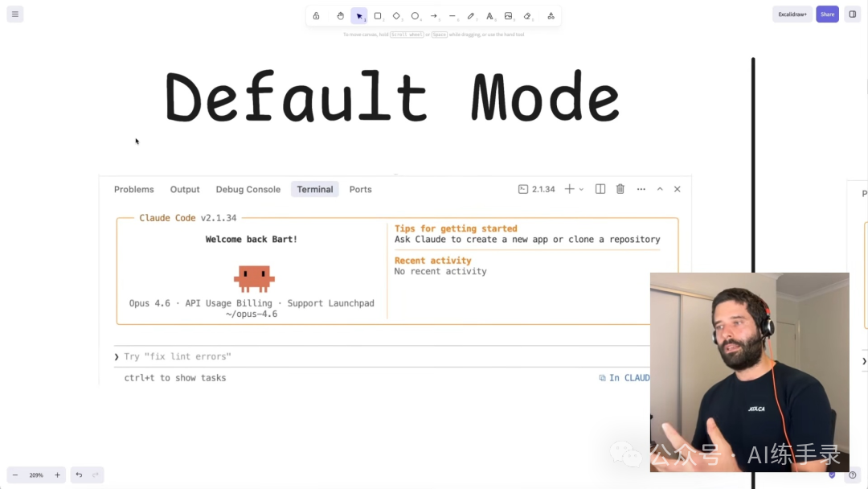
Task: Select the Diamond shape tool
Action: 396,16
